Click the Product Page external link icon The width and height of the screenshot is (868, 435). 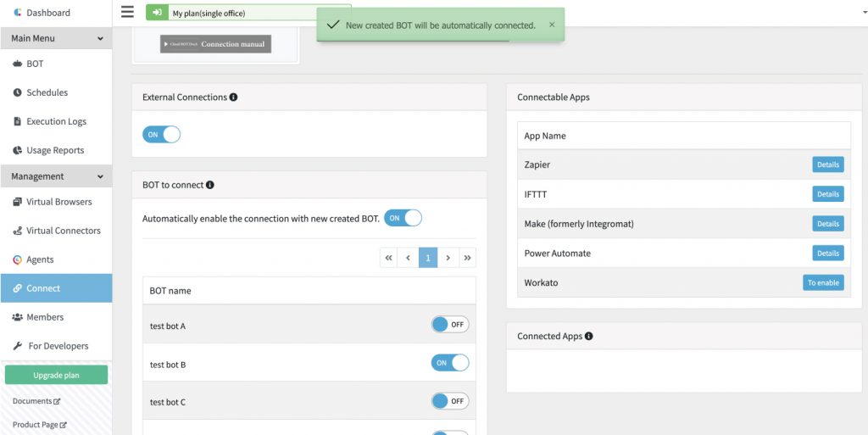point(63,425)
